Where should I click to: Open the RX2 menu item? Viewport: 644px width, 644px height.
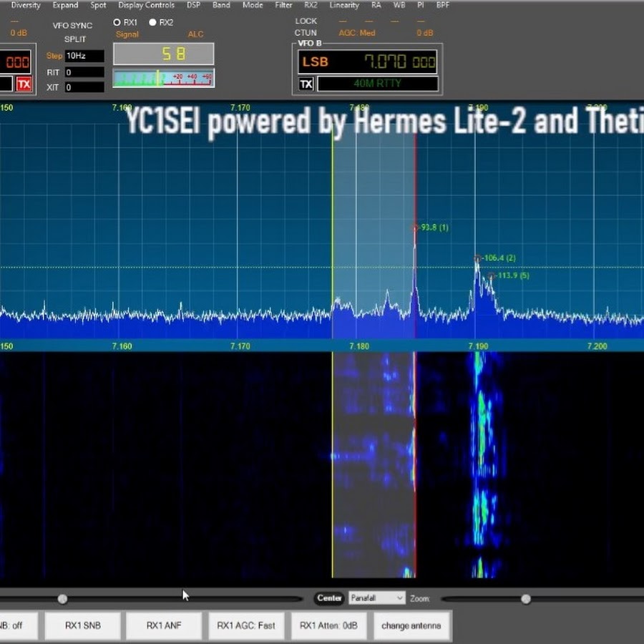(311, 5)
